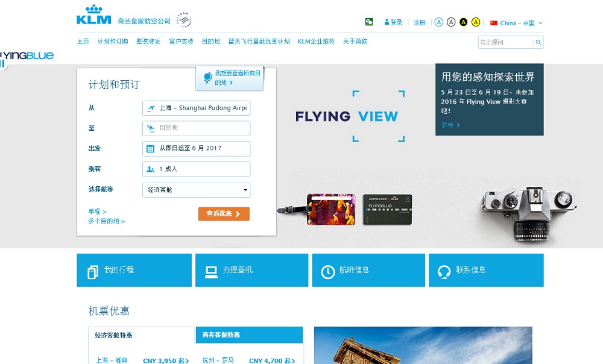This screenshot has width=603, height=364.
Task: Open the 办理登机 check-in tile
Action: click(x=251, y=270)
